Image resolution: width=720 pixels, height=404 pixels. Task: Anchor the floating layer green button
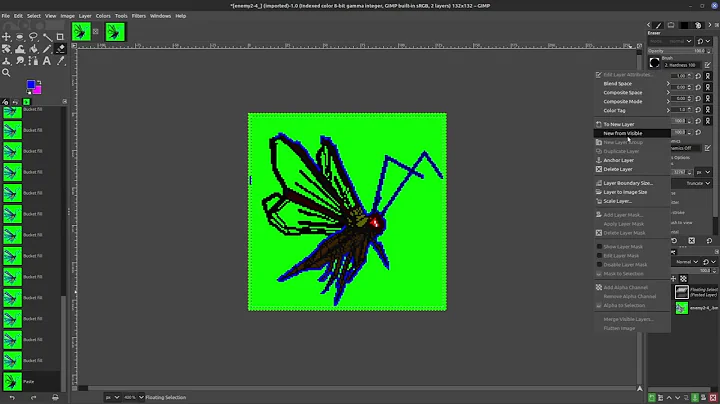click(x=695, y=398)
